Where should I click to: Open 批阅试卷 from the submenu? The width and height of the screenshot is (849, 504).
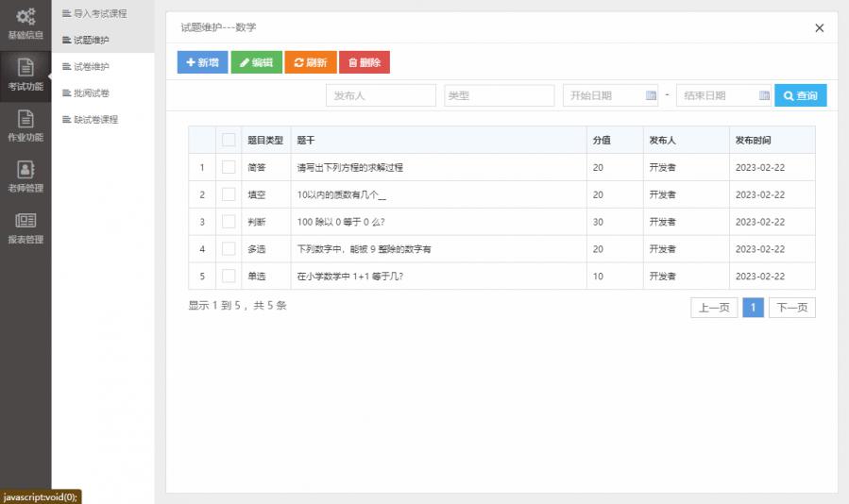[92, 92]
